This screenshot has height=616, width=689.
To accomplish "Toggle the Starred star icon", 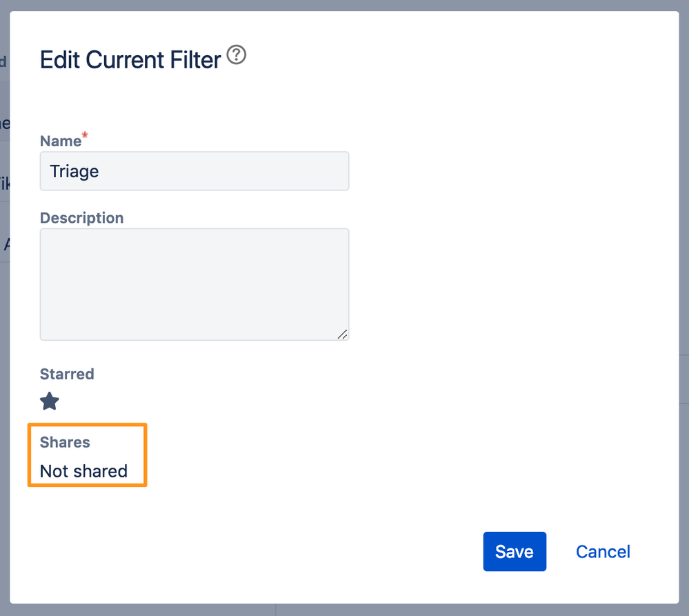I will tap(50, 401).
